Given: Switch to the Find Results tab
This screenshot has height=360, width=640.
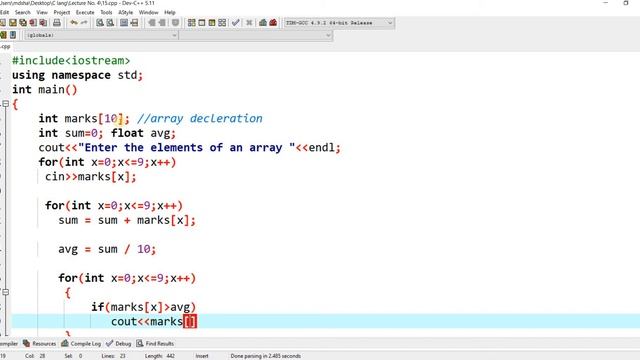Looking at the screenshot, I should pos(155,344).
